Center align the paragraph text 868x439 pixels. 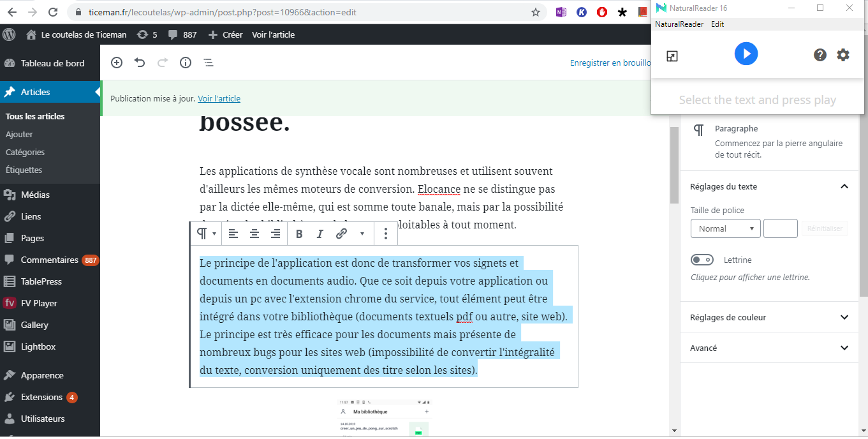(x=254, y=234)
